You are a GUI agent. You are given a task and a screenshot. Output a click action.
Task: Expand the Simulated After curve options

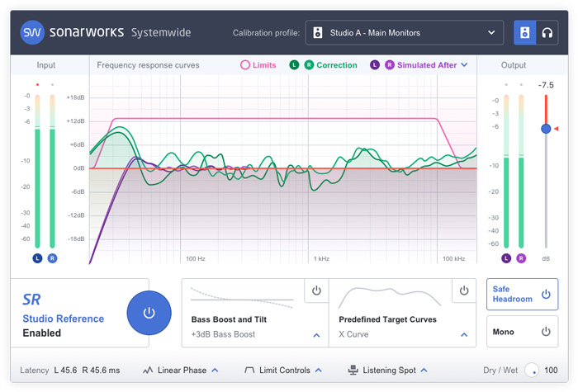pyautogui.click(x=464, y=65)
